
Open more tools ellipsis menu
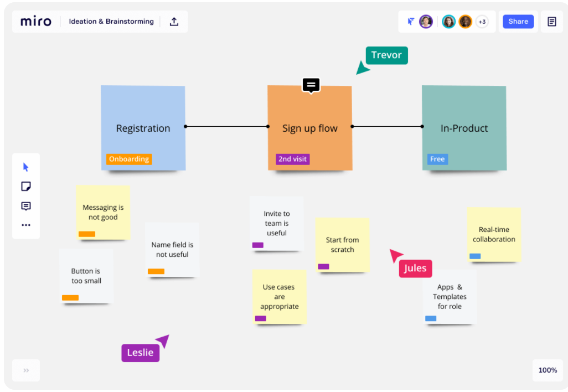point(26,225)
